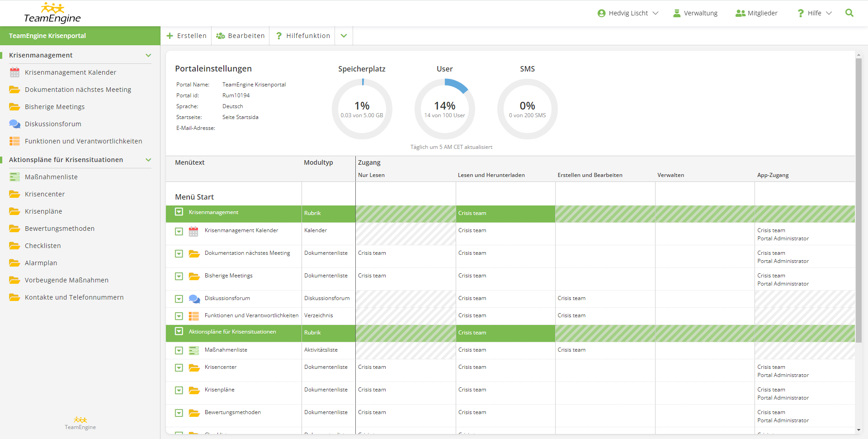Viewport: 868px width, 439px height.
Task: Open Maßnahmenliste link in sidebar
Action: tap(51, 177)
